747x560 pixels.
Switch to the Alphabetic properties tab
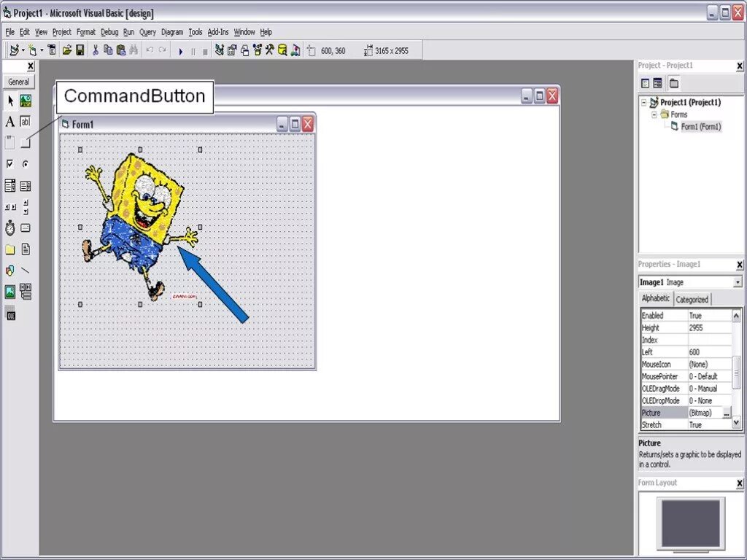click(x=656, y=298)
